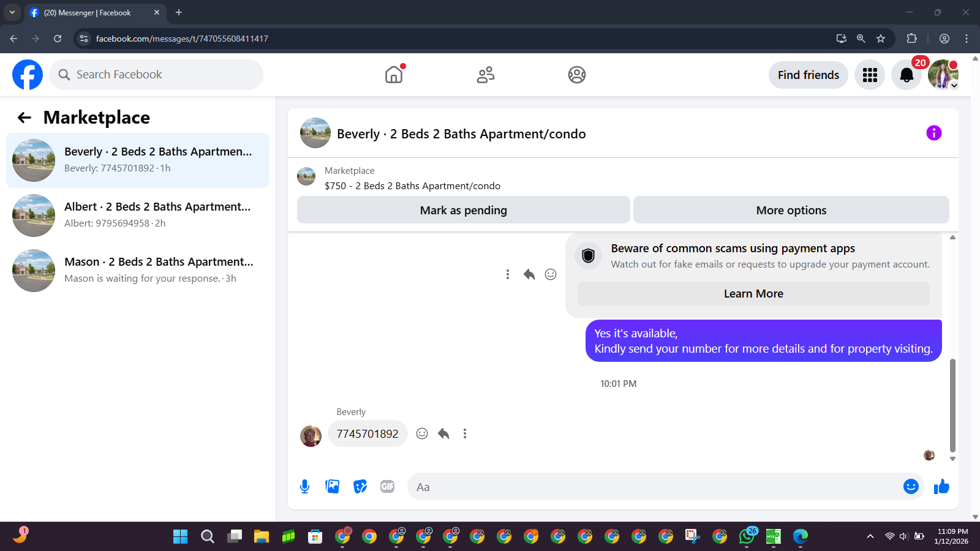980x551 pixels.
Task: Reply arrow beside the scam warning message
Action: (x=529, y=274)
